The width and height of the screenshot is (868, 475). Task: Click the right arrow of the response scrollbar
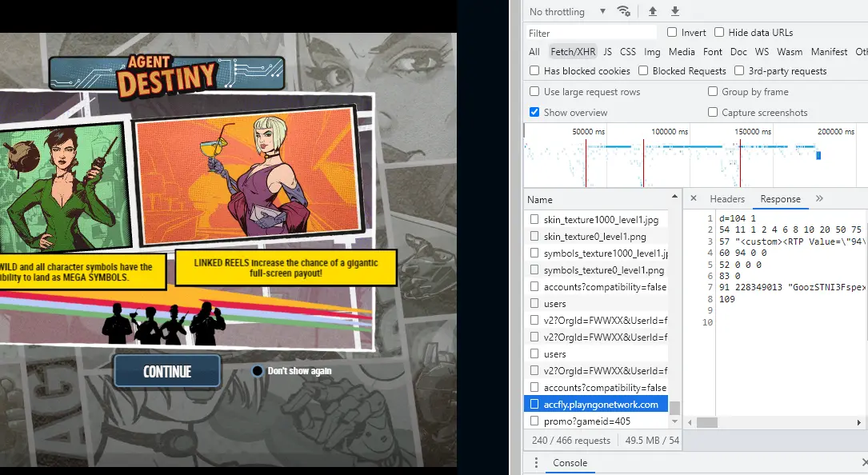(858, 422)
